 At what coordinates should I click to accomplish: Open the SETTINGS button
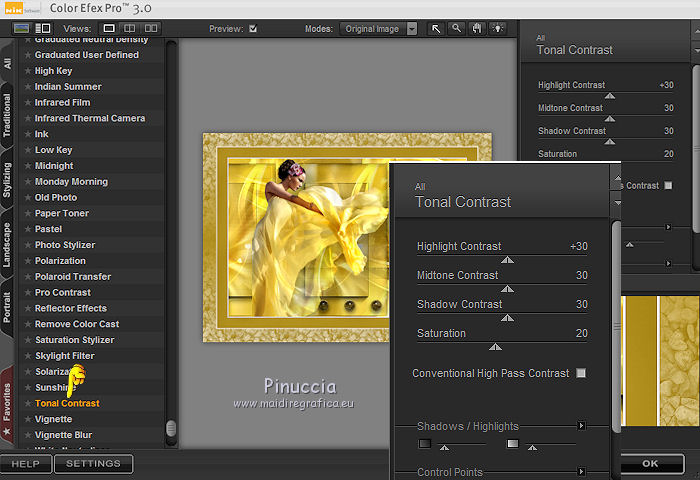click(93, 464)
